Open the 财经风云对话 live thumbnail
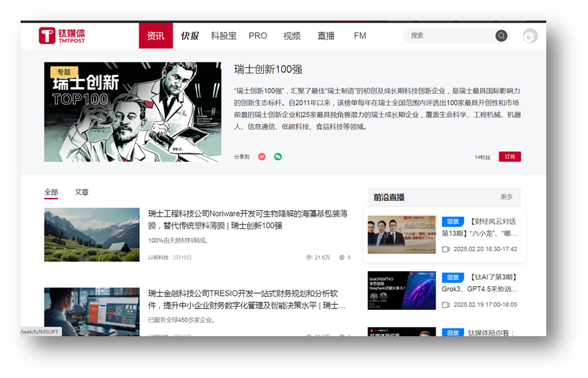Image resolution: width=588 pixels, height=378 pixels. [402, 235]
